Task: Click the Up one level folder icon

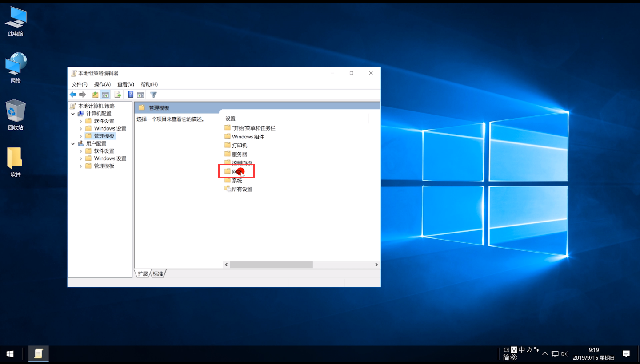Action: tap(95, 95)
